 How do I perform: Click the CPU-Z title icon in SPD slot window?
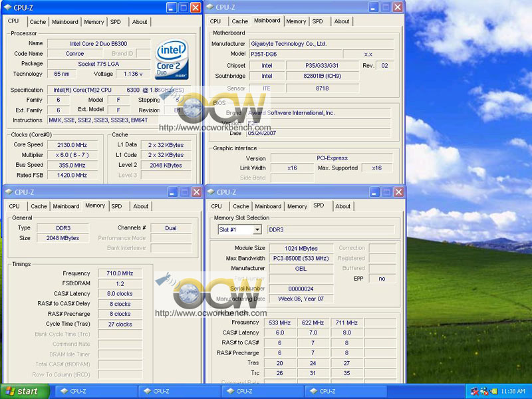[x=211, y=192]
